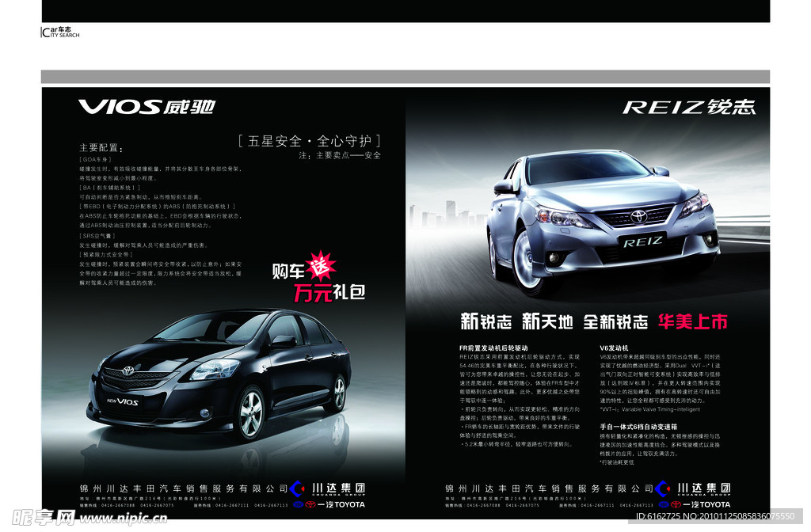Click the Car车志 City Search header logo
This screenshot has height=532, width=811.
click(60, 32)
